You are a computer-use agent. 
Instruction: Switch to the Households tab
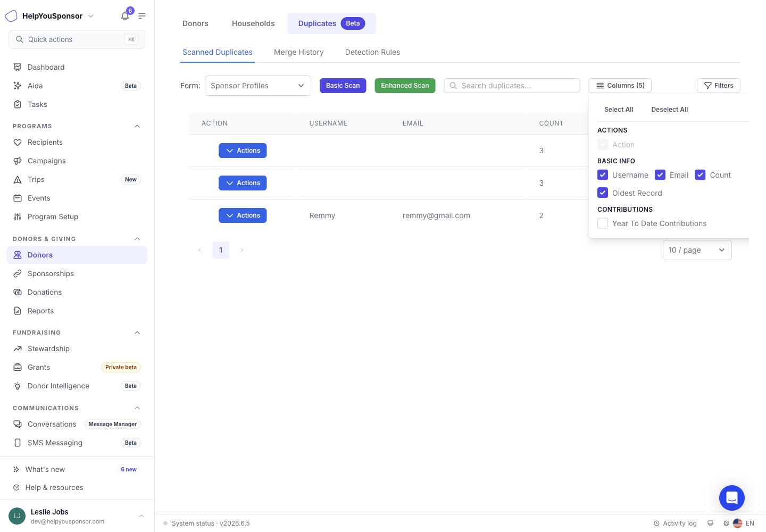tap(253, 23)
